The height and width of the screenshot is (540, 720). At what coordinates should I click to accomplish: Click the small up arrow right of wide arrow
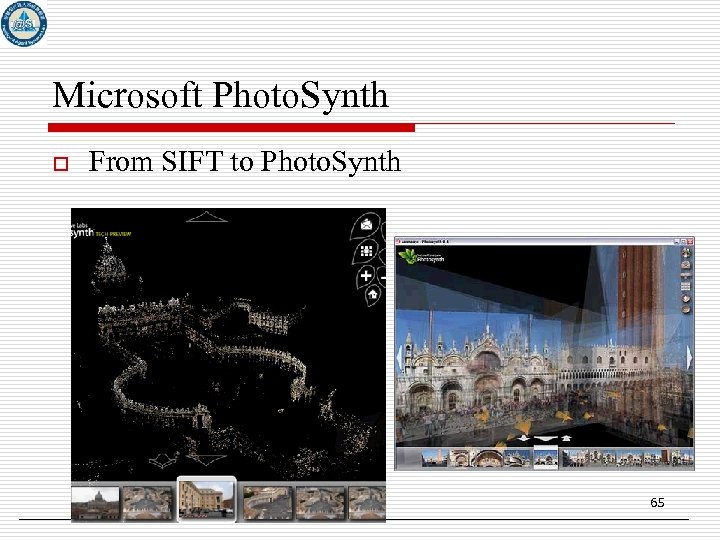point(567,438)
